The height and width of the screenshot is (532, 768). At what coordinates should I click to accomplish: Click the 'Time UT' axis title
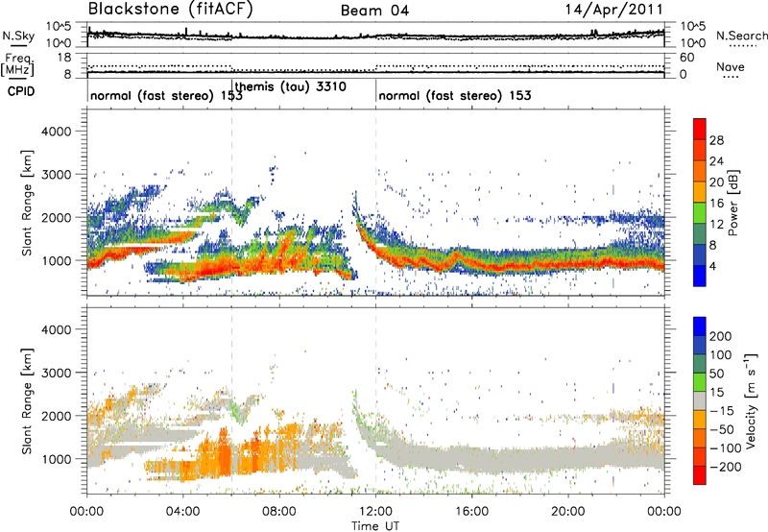[375, 526]
